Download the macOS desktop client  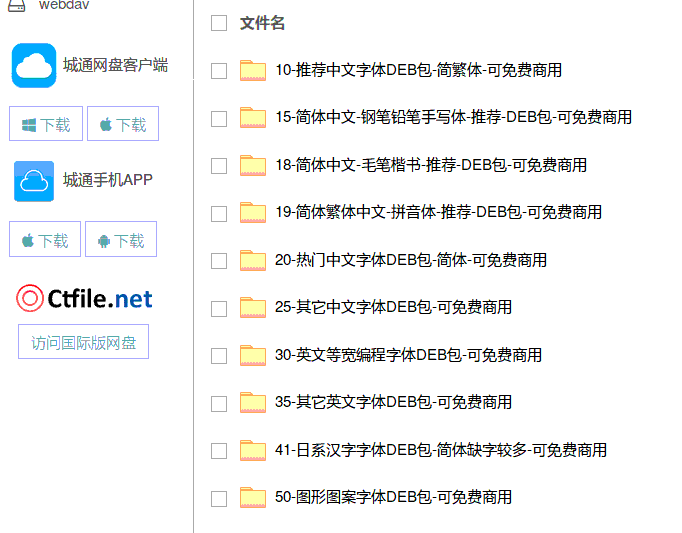coord(123,124)
